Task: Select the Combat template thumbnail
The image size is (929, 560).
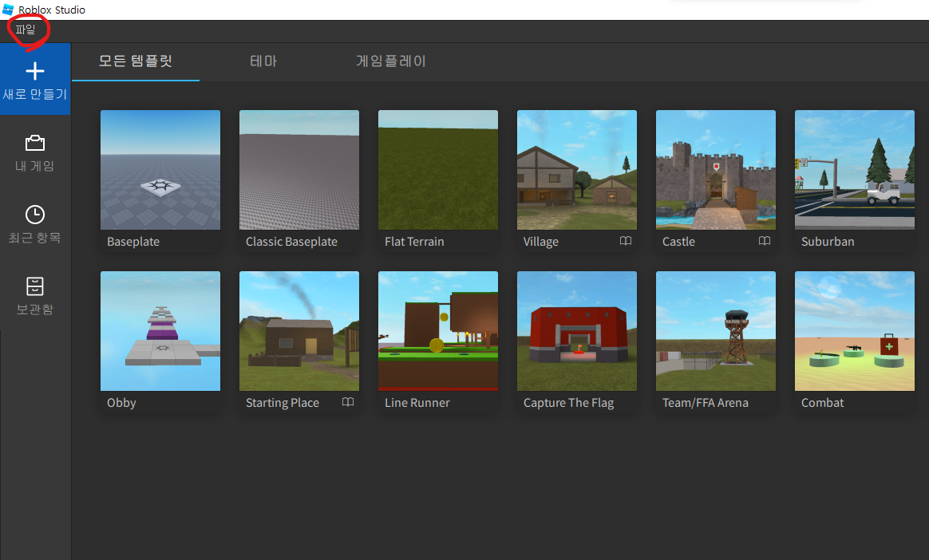Action: tap(854, 331)
